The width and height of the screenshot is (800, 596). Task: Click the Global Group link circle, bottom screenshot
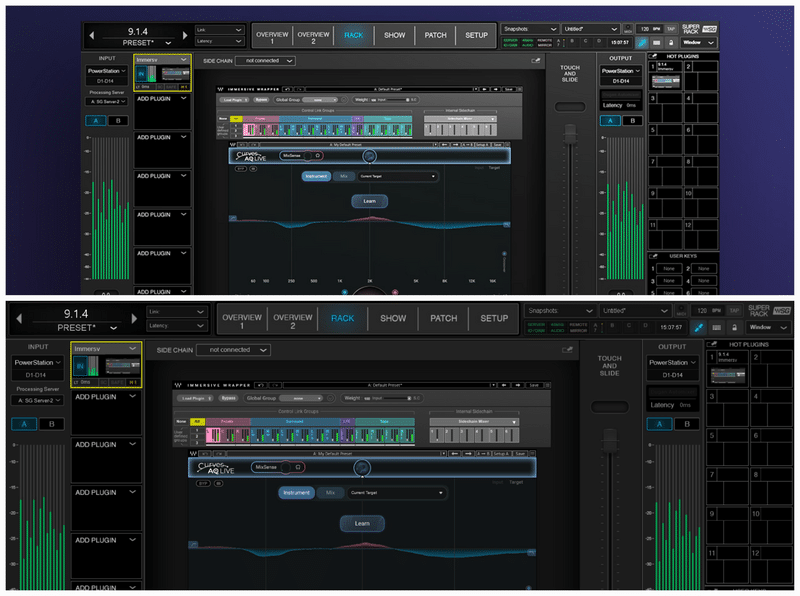(331, 398)
